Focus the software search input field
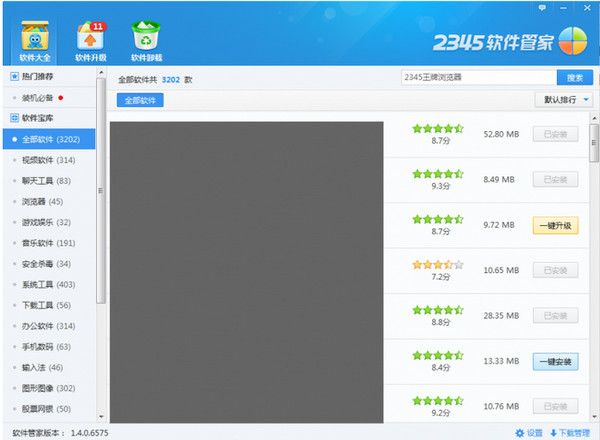600x440 pixels. (475, 77)
